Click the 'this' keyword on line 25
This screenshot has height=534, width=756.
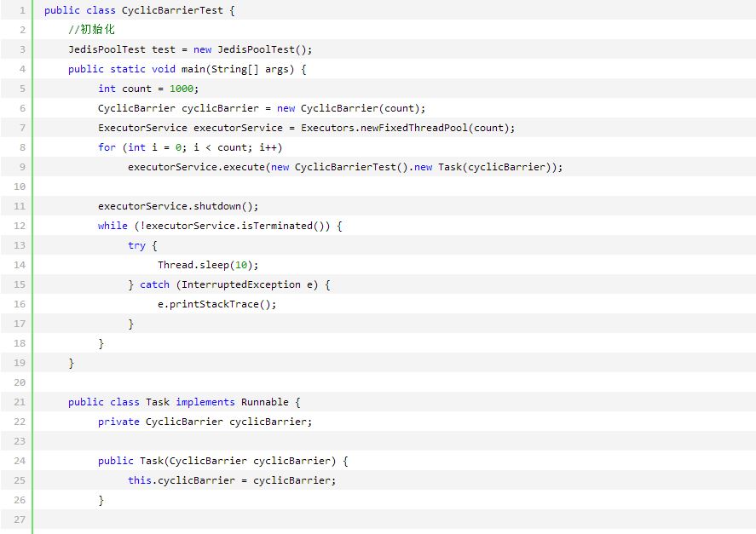[x=140, y=480]
